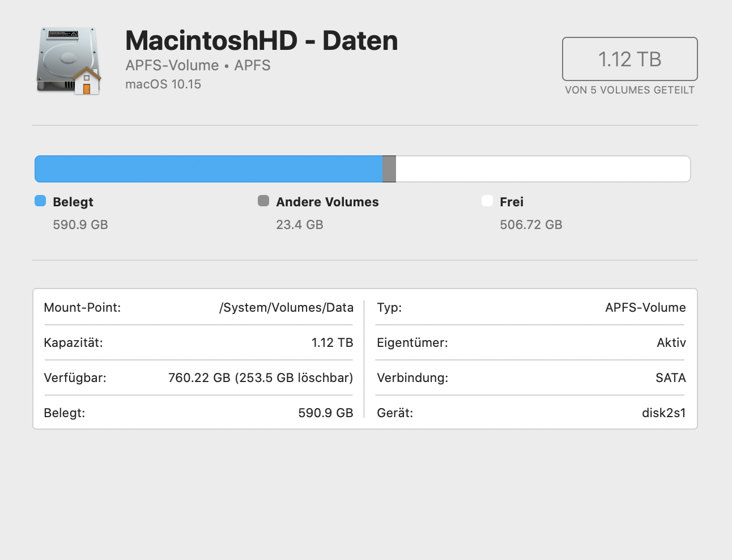Click the blue Belegt legend swatch

(40, 201)
